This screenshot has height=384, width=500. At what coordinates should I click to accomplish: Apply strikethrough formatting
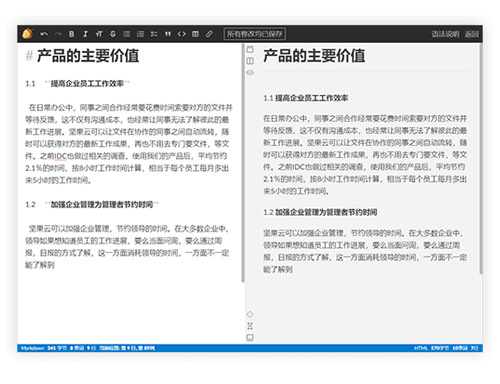point(113,34)
